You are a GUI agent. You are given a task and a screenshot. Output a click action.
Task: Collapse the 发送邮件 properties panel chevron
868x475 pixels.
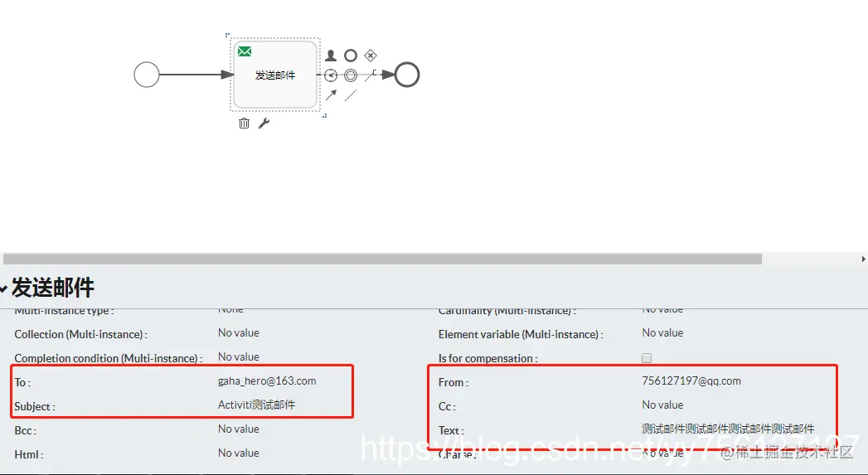click(x=4, y=289)
